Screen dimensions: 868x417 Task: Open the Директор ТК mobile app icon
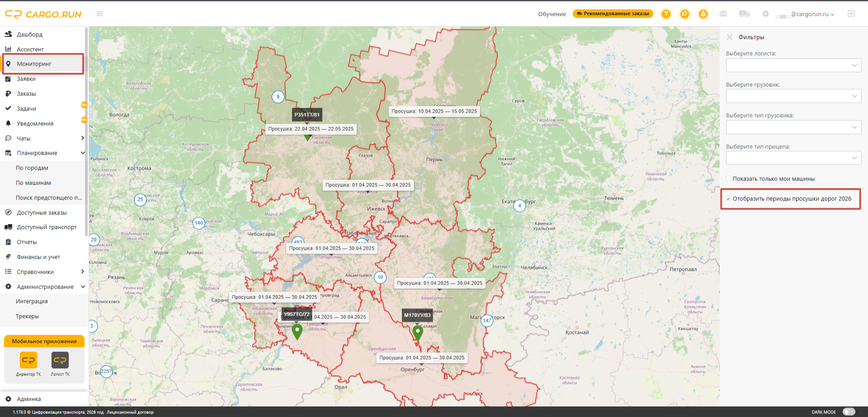point(28,360)
